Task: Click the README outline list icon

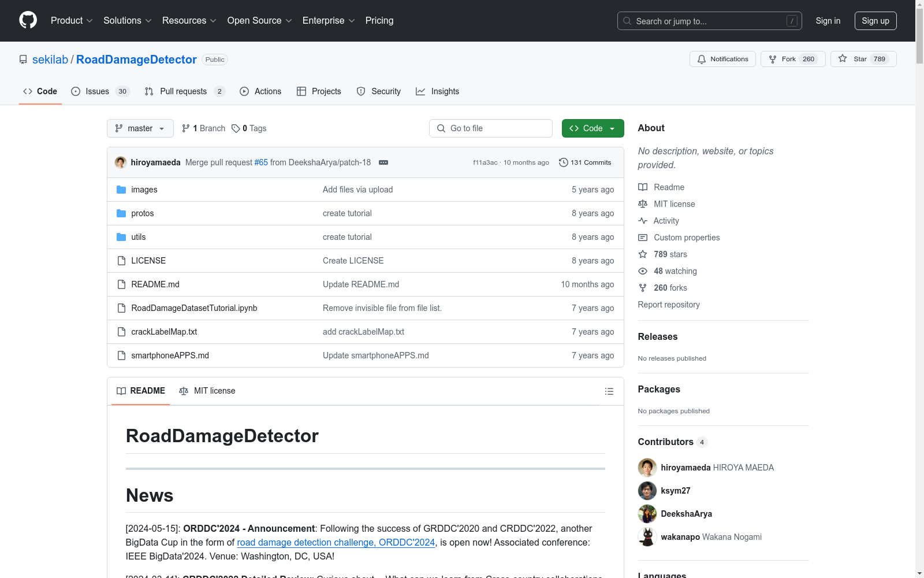Action: pos(609,391)
